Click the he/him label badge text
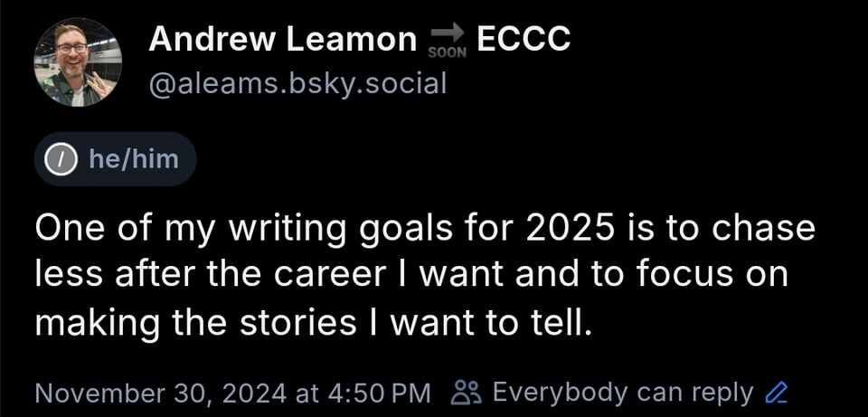868x417 pixels. (x=133, y=159)
